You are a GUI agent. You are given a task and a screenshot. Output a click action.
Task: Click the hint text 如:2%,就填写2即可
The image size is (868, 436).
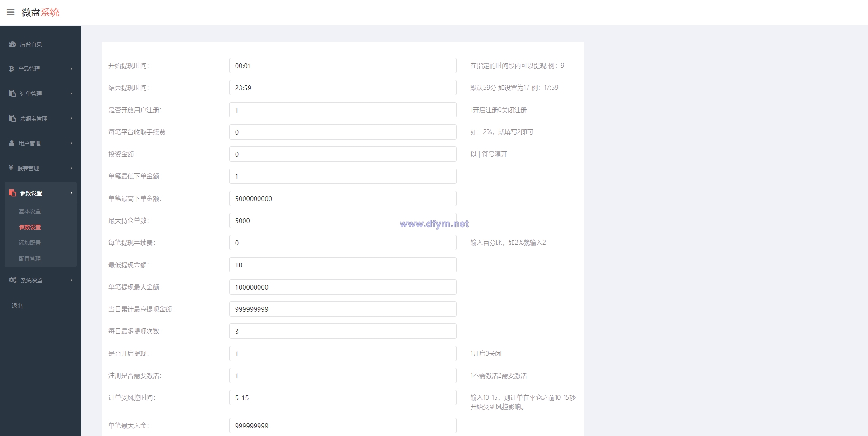[502, 132]
